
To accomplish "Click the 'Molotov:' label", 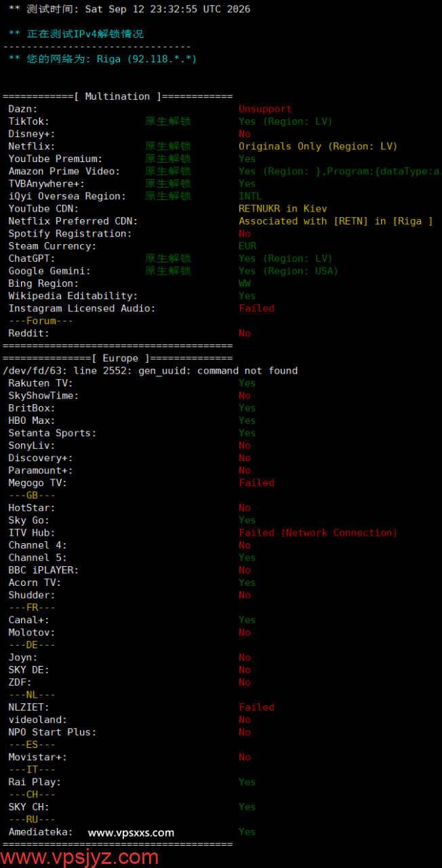I will pyautogui.click(x=32, y=633).
